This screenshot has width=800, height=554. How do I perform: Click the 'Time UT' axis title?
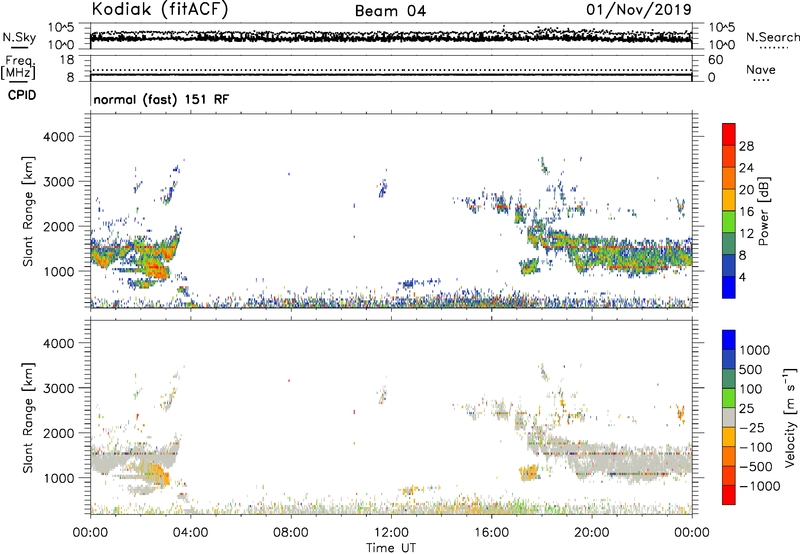[391, 548]
